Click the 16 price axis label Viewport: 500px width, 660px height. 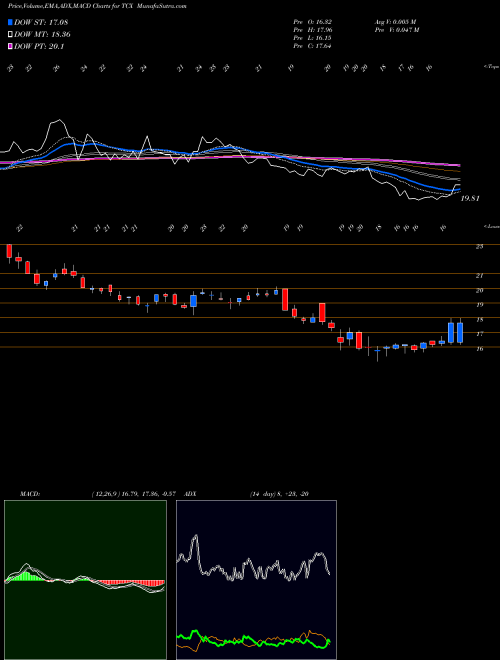pos(479,349)
